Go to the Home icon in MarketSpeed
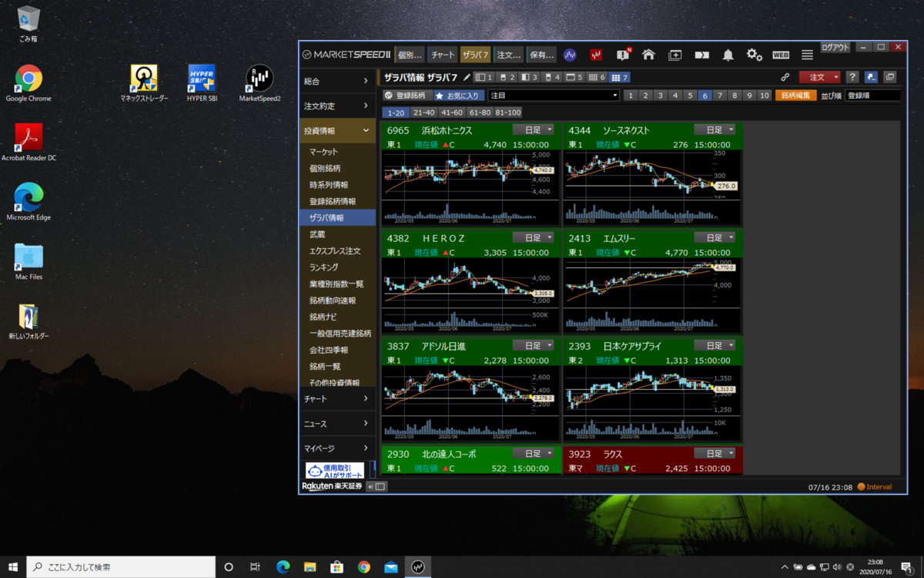924x578 pixels. [648, 55]
